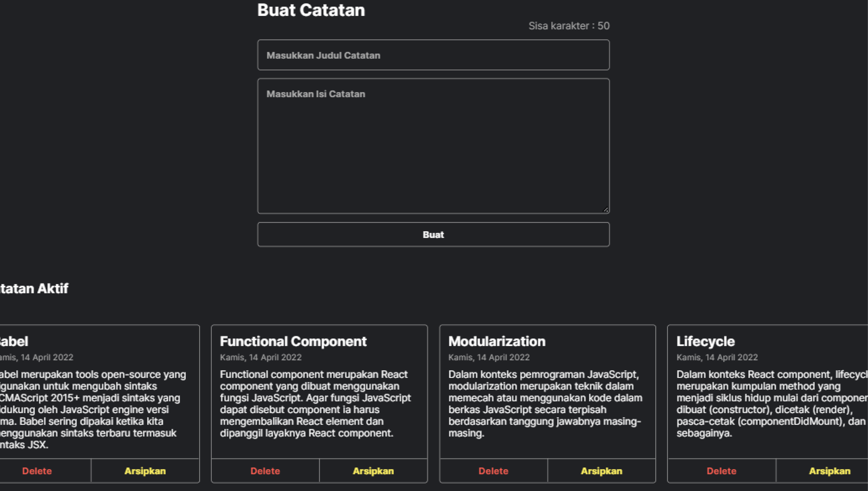Click the note title input field

pyautogui.click(x=433, y=55)
